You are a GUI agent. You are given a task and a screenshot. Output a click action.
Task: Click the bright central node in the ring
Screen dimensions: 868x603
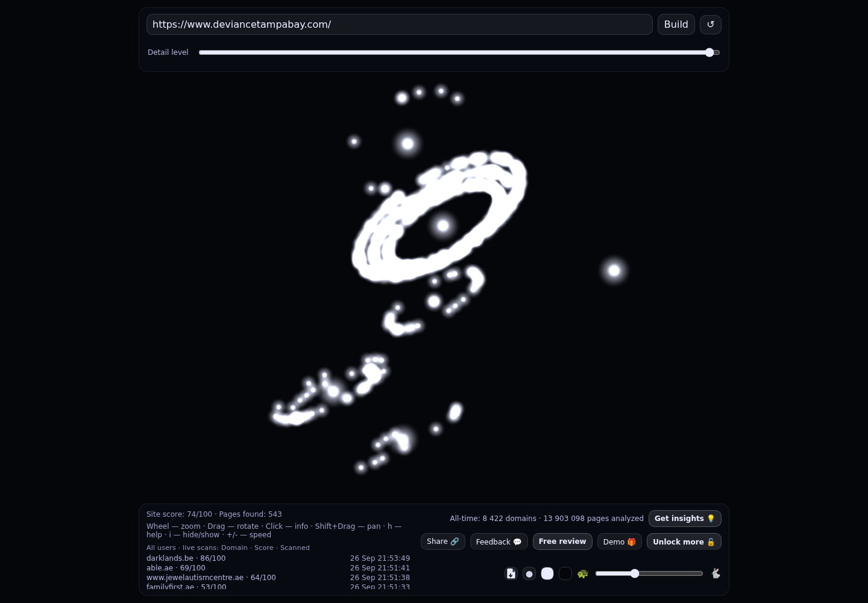(443, 226)
